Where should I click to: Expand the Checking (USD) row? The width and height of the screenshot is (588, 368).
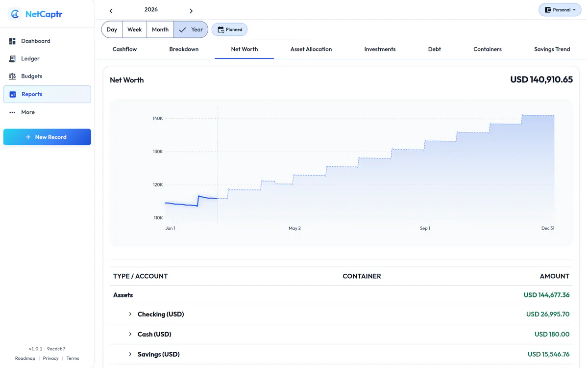click(x=130, y=314)
